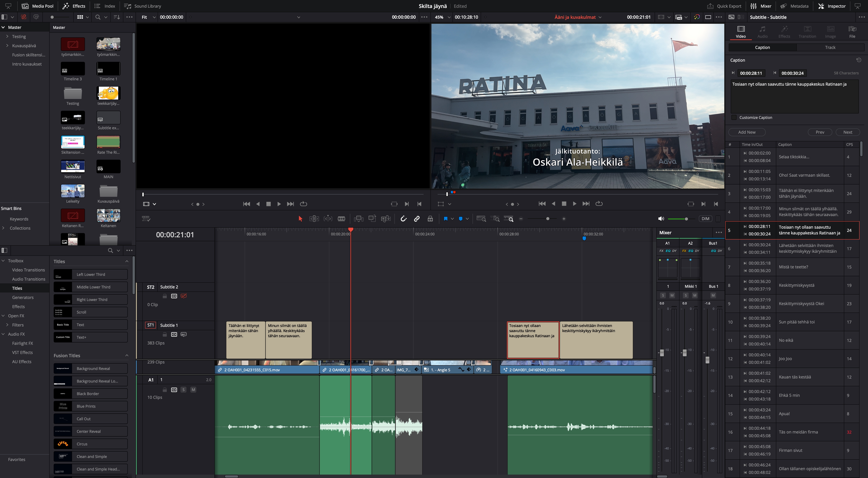Click the DIM button
The image size is (868, 478).
[705, 219]
